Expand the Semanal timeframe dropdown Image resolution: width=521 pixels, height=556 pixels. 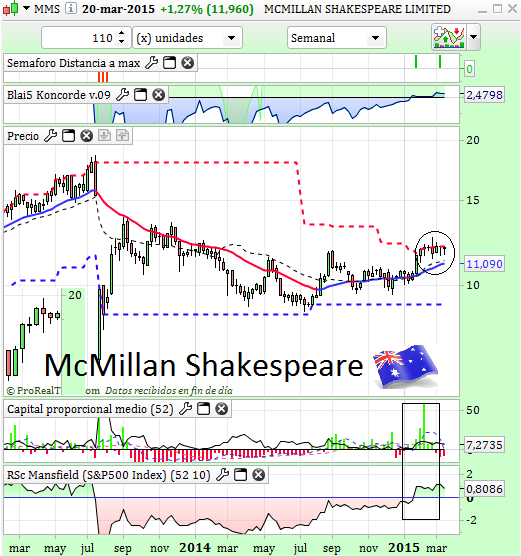[337, 38]
